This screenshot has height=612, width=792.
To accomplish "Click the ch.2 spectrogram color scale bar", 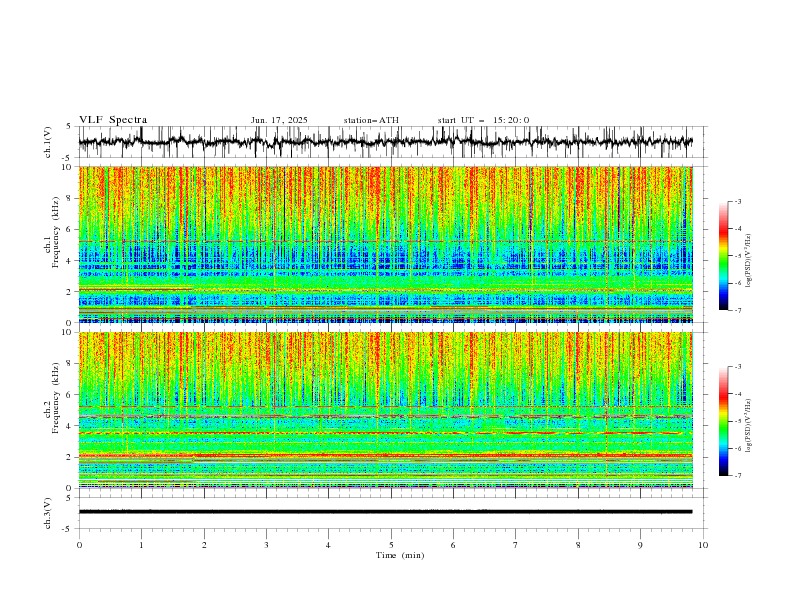I will (723, 421).
